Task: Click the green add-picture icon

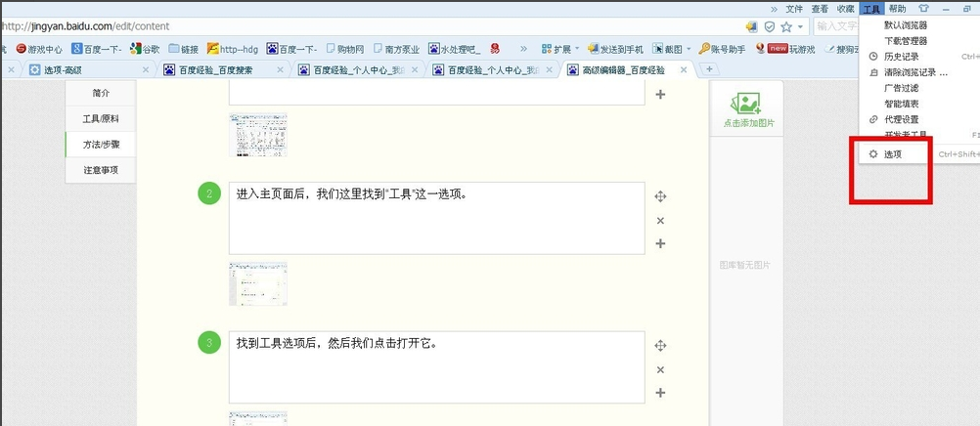Action: pos(745,103)
